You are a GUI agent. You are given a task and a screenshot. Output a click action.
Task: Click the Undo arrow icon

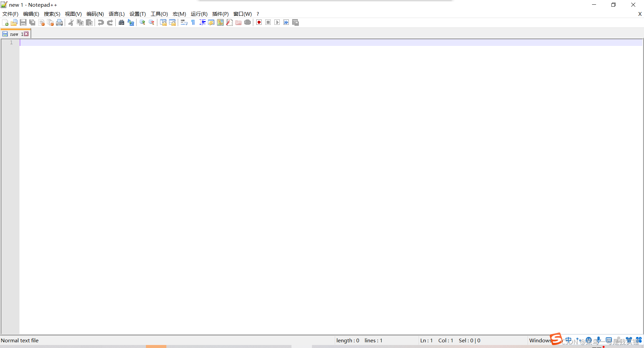(x=101, y=22)
